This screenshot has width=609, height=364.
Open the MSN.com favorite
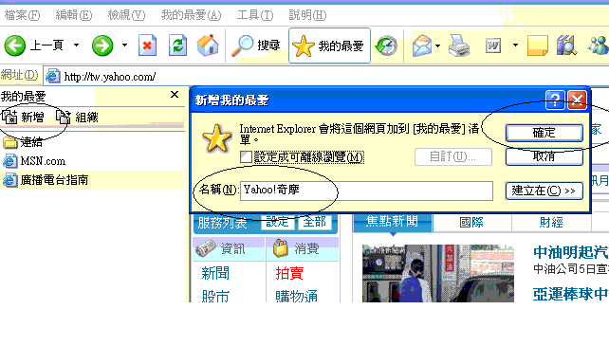(34, 161)
